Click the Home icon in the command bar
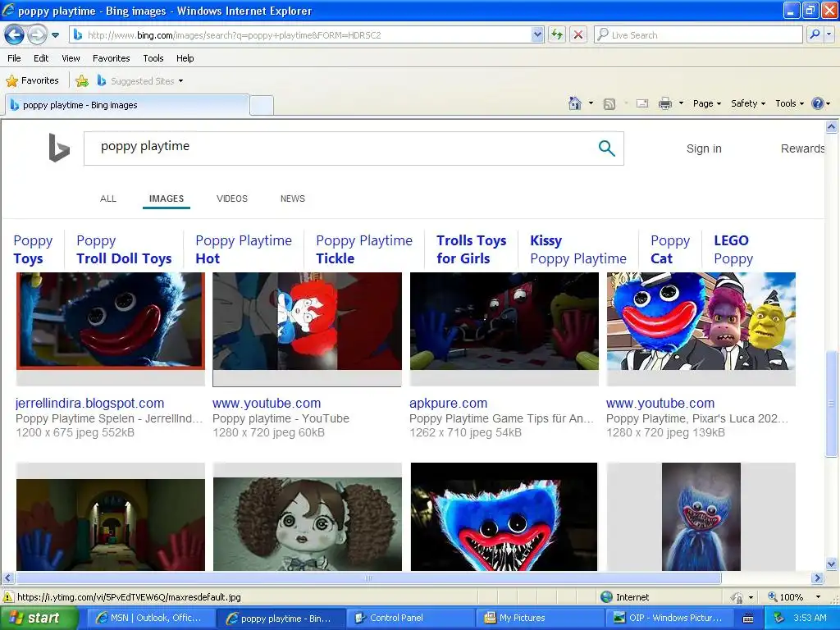The height and width of the screenshot is (630, 840). point(575,103)
